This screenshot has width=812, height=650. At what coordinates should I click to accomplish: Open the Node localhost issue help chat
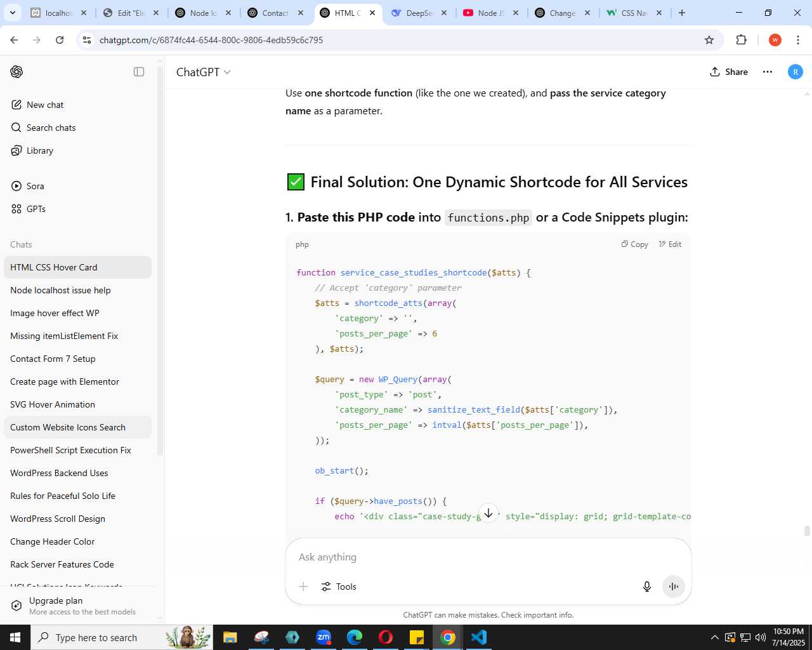point(77,290)
